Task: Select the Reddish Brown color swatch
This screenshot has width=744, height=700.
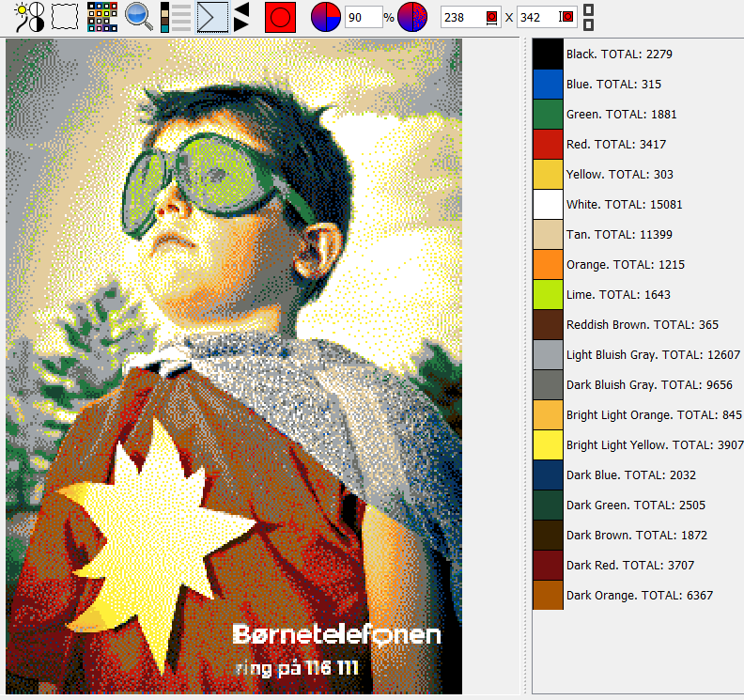Action: 548,324
